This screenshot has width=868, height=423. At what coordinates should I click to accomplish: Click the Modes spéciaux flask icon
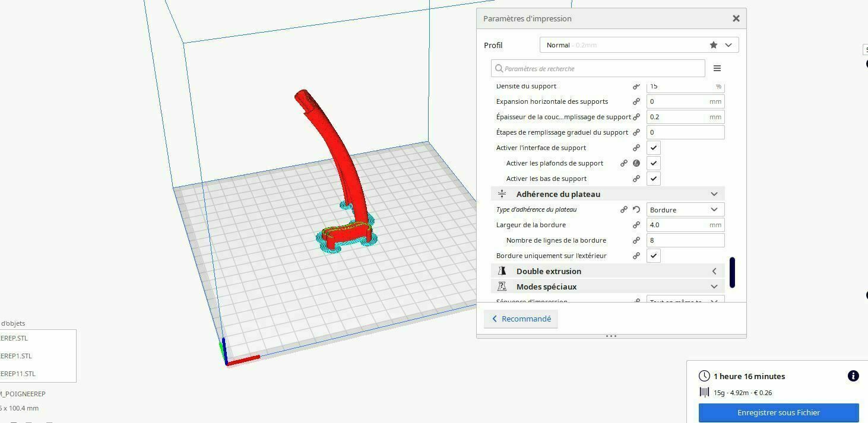[502, 287]
